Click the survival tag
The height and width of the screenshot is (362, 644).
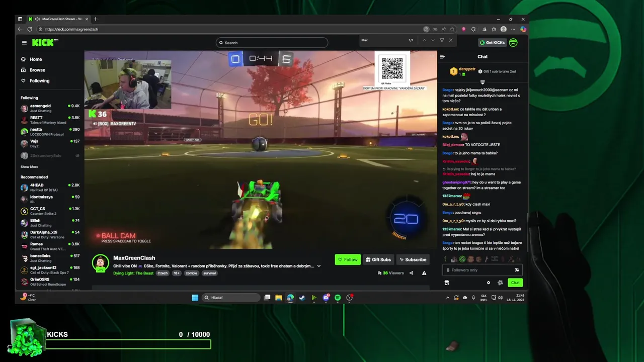[x=210, y=273]
